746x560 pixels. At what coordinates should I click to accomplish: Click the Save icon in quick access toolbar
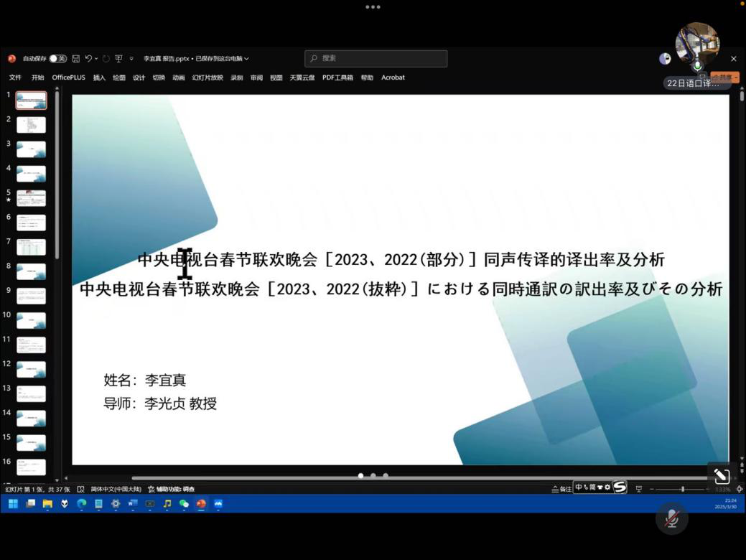(76, 59)
